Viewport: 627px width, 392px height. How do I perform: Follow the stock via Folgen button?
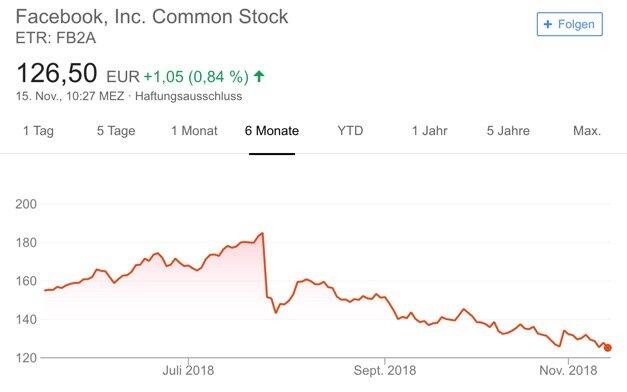[569, 24]
